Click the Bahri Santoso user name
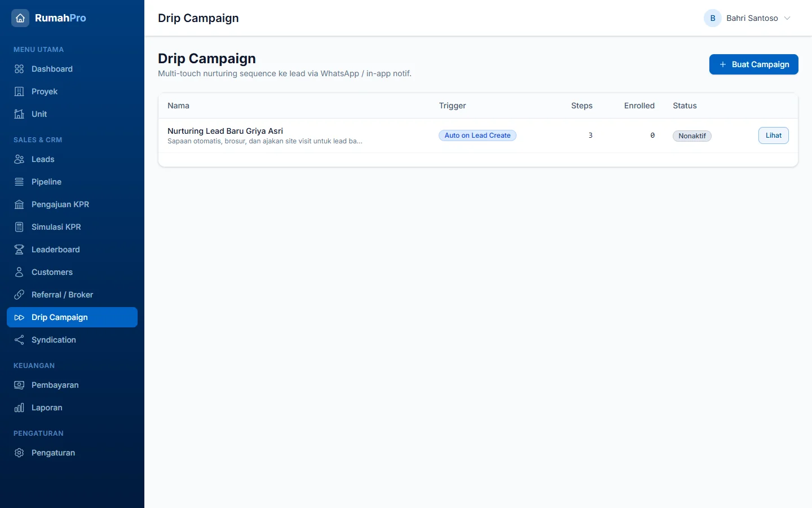 coord(752,18)
